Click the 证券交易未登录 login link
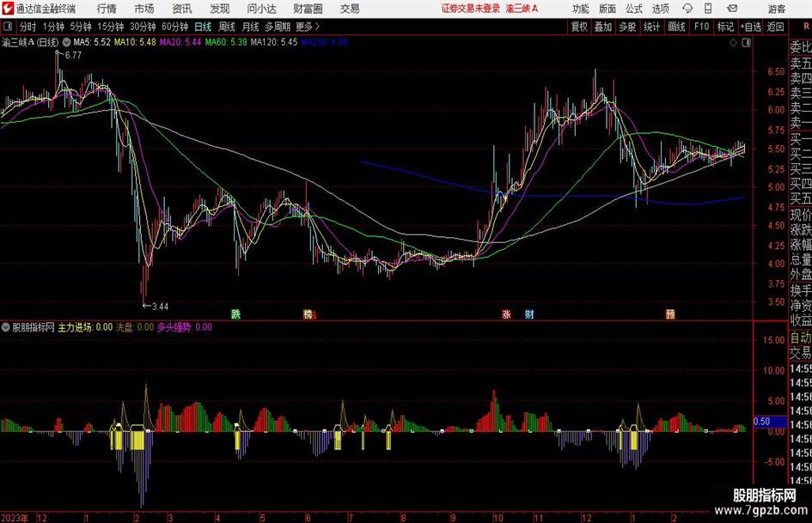812x523 pixels. coord(471,9)
